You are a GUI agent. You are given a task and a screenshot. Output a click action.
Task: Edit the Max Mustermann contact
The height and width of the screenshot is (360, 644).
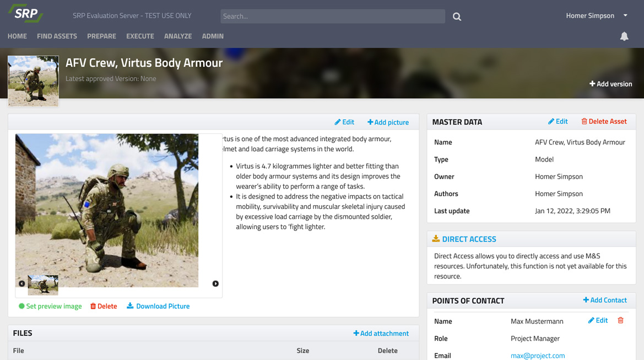click(598, 320)
